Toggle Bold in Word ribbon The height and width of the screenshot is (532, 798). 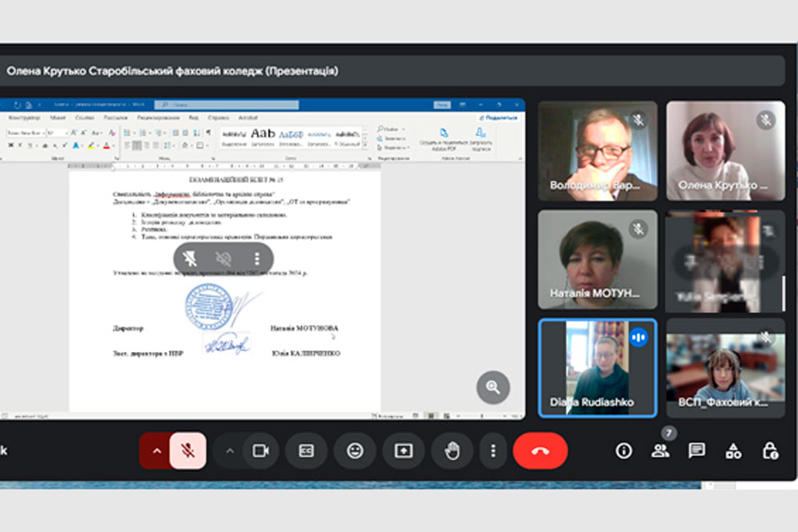click(x=11, y=145)
